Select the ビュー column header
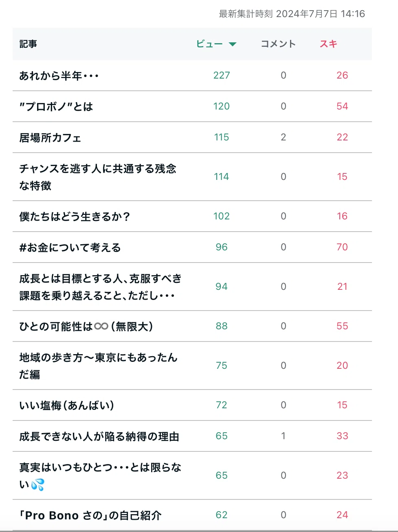Screen dimensions: 398x532 click(x=209, y=44)
